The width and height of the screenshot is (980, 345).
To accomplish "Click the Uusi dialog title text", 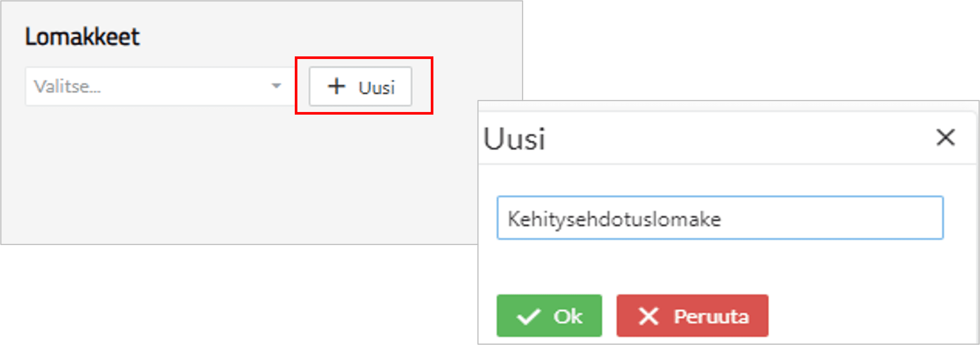I will [x=514, y=139].
